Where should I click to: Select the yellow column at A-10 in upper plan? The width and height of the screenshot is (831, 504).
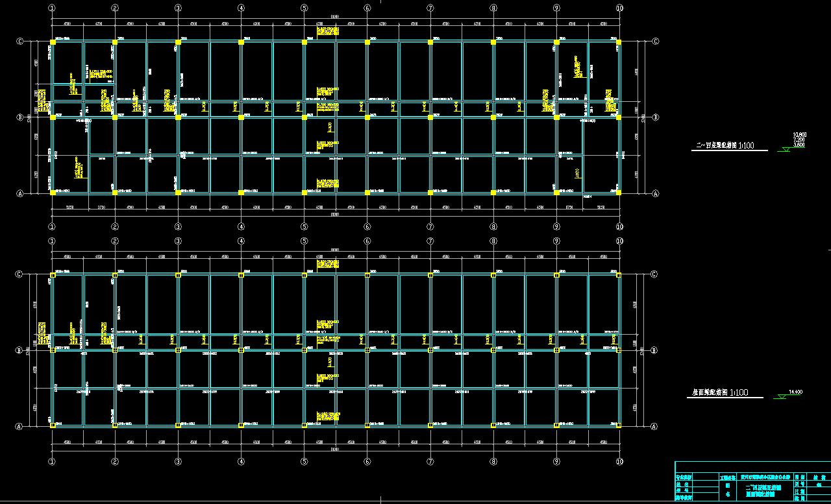pos(619,193)
